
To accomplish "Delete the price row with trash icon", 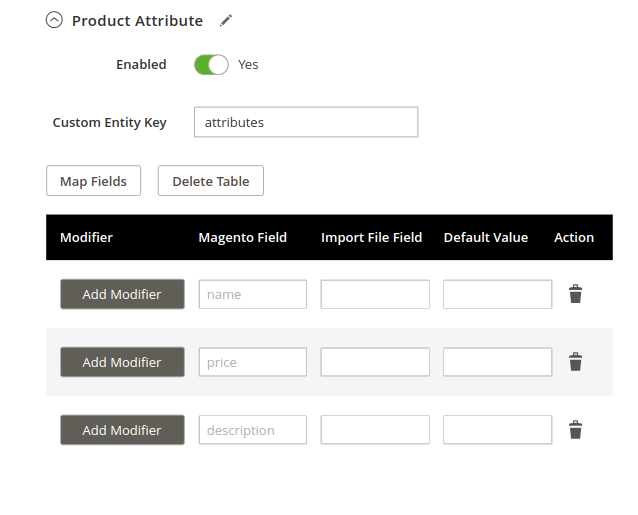I will 575,362.
